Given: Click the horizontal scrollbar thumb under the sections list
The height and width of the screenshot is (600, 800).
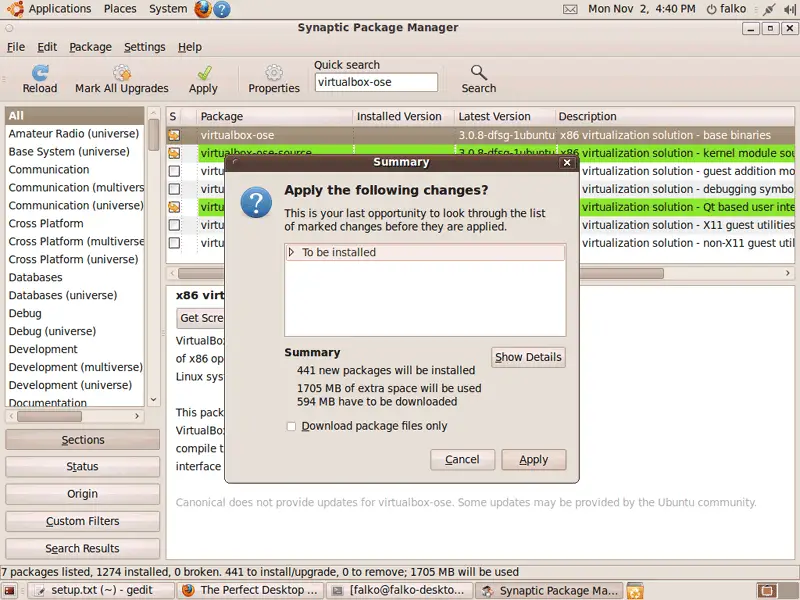Looking at the screenshot, I should (49, 416).
